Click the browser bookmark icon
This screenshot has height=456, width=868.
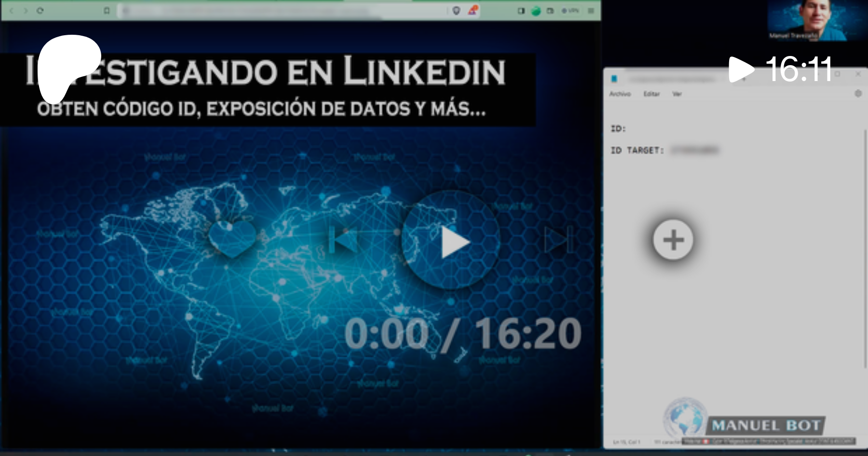tap(107, 10)
